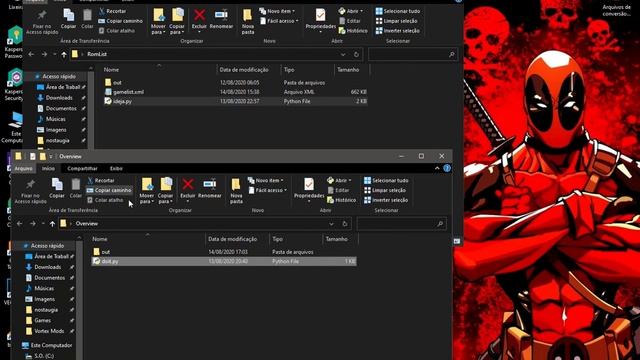Open Abrir dropdown in the Overview window

339,180
